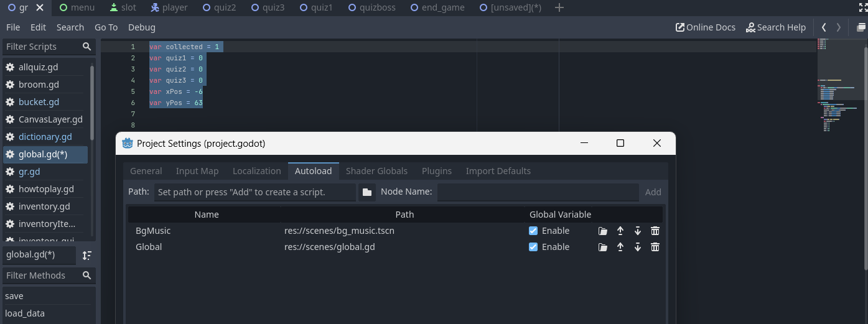Screen dimensions: 868x324
Task: Go to next edited document arrow
Action: [x=839, y=27]
